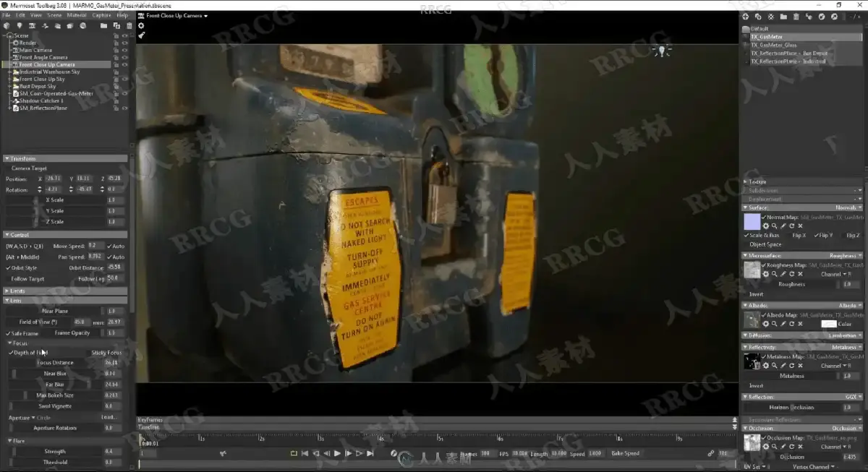Add a new light from the scene toolbar

(20, 26)
